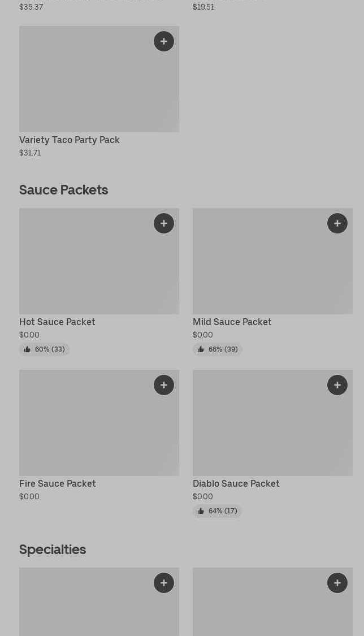The width and height of the screenshot is (364, 636).
Task: Add second Specialties item with plus icon
Action: tap(337, 583)
